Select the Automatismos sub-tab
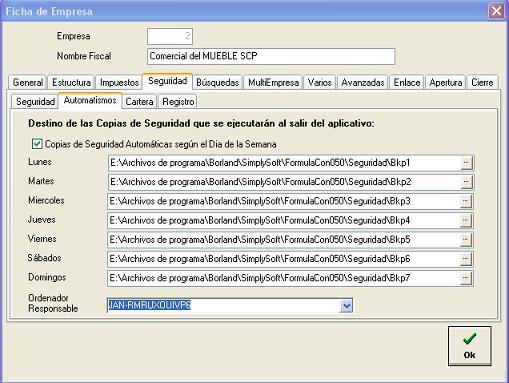 90,100
